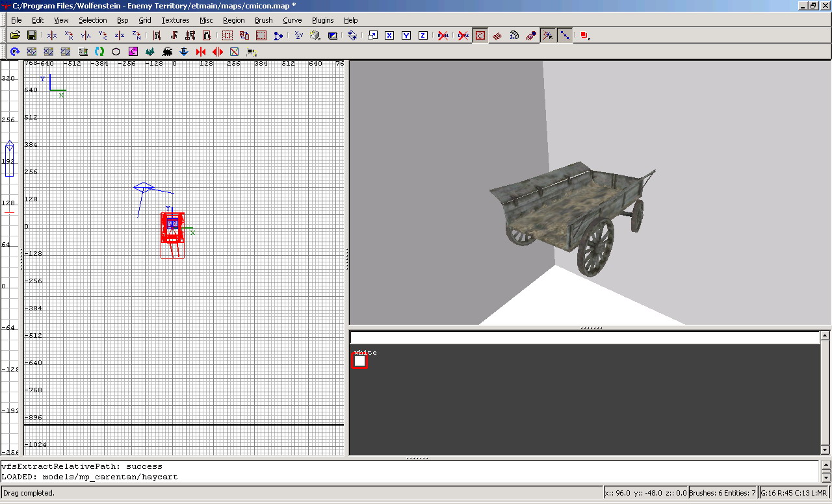Open the Textures menu
This screenshot has width=832, height=504.
point(175,20)
